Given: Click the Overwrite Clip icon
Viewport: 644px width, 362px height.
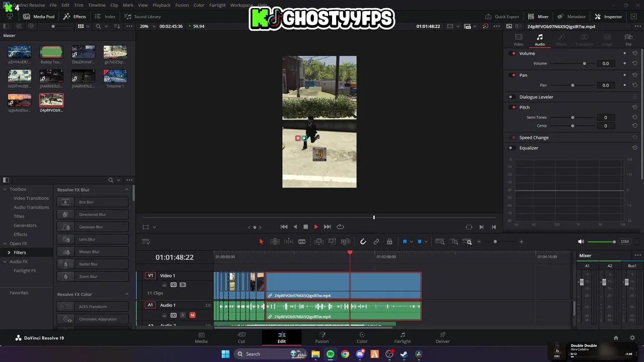Looking at the screenshot, I should click(x=332, y=242).
